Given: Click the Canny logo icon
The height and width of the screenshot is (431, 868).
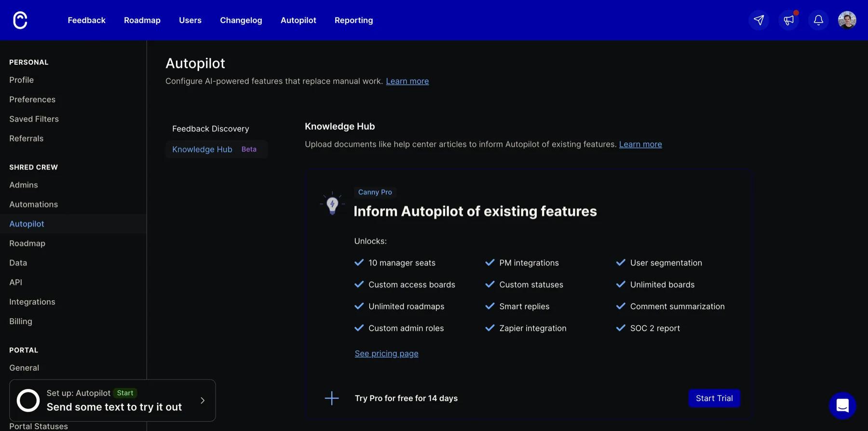Looking at the screenshot, I should [x=20, y=20].
